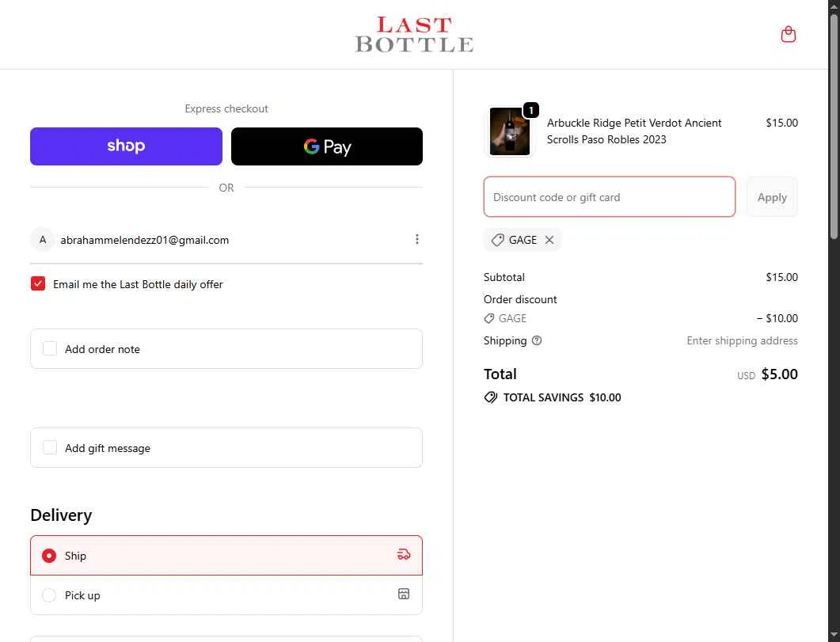The width and height of the screenshot is (840, 642).
Task: Click the page vertical scrollbar thumb
Action: tap(834, 127)
